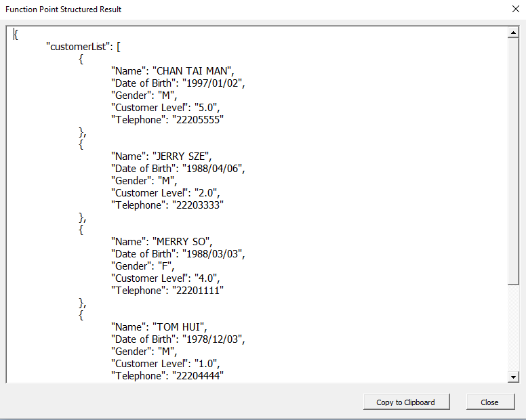Click the "Name": "TOM HUI" line

click(159, 327)
